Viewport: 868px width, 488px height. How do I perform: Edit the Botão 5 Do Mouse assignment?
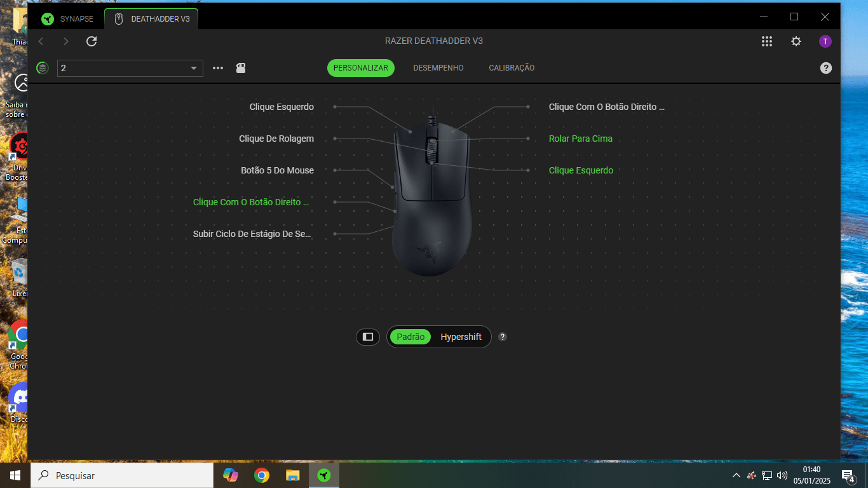pyautogui.click(x=278, y=170)
